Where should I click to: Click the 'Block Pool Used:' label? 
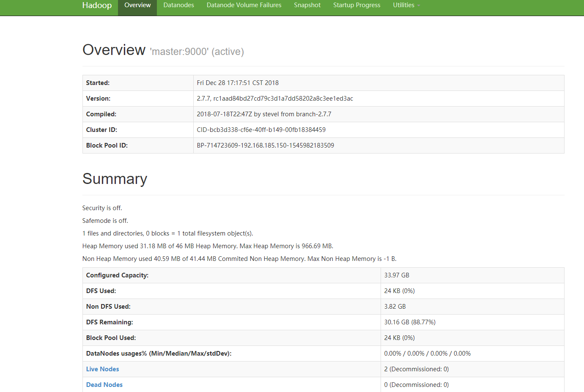click(x=111, y=338)
